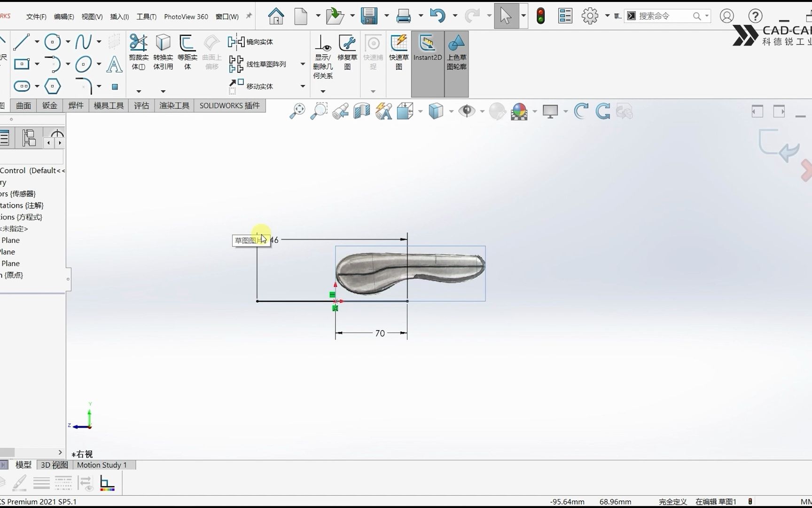Click the Open file icon
812x508 pixels.
pos(335,16)
